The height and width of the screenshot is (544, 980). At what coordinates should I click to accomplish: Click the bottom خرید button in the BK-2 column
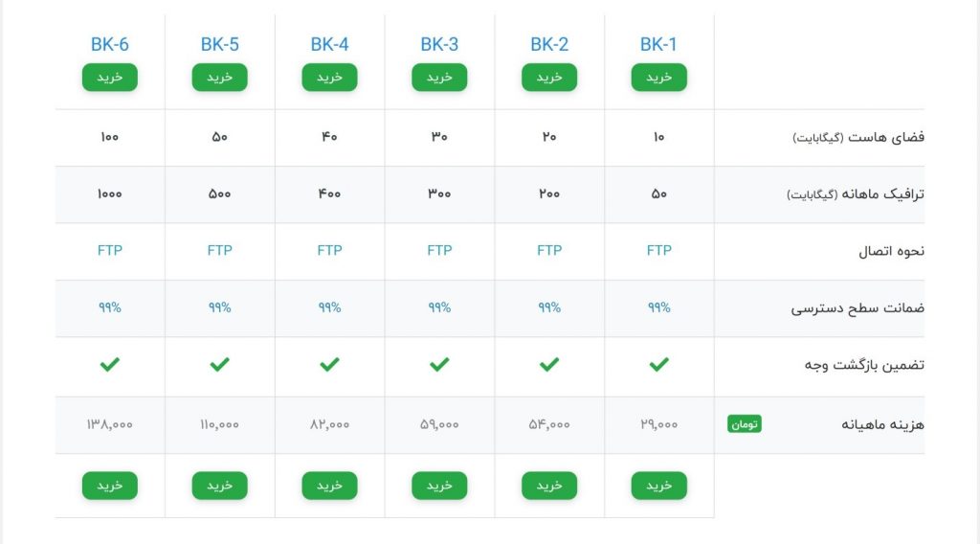point(549,486)
